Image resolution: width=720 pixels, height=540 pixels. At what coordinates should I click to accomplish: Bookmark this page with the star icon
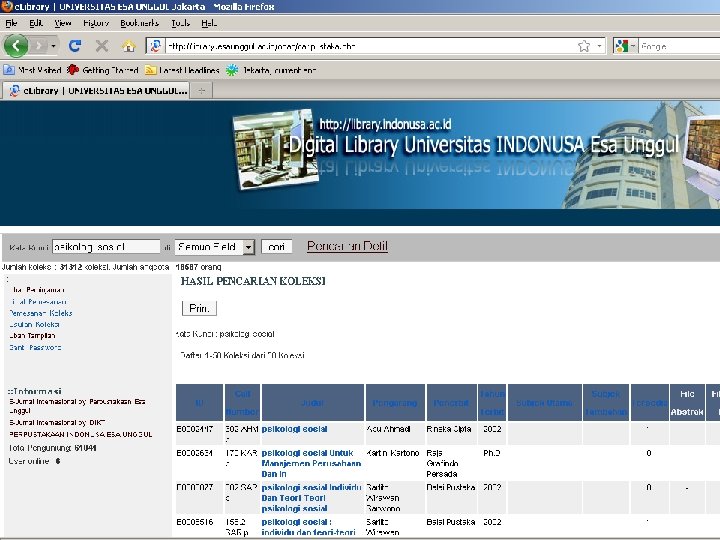point(584,46)
